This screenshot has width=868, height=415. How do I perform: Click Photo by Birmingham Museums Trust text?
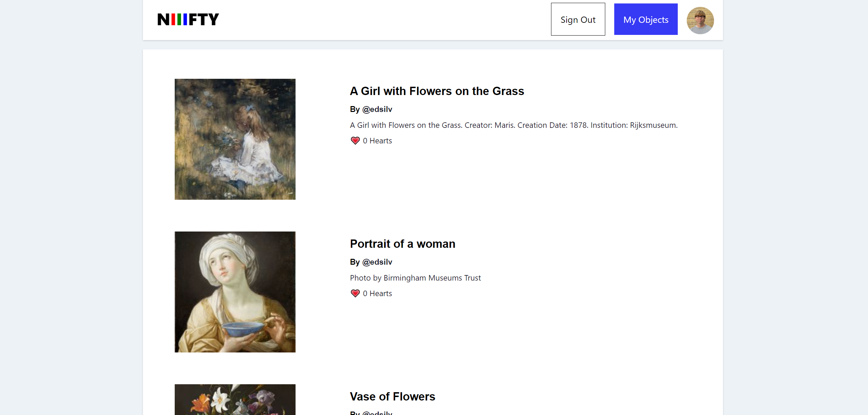point(415,278)
